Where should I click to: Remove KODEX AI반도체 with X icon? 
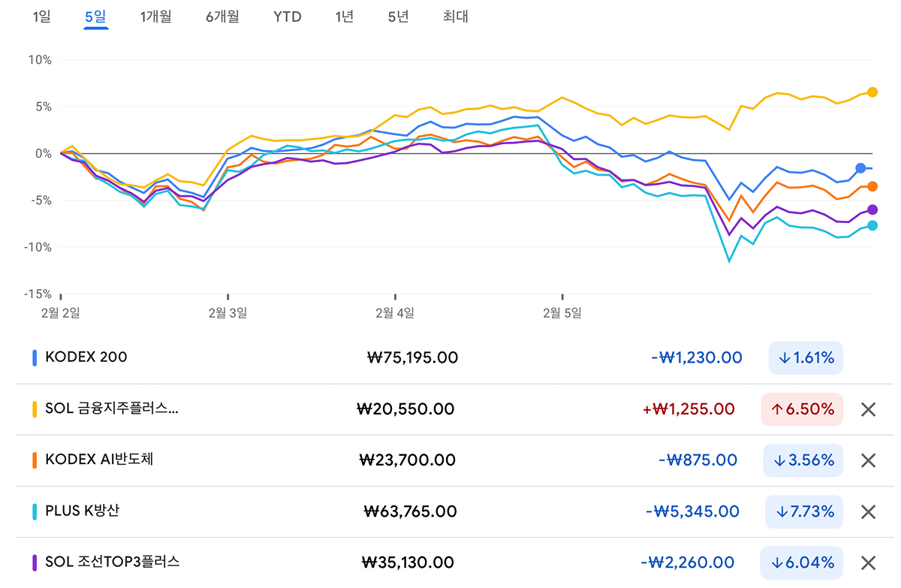click(868, 460)
